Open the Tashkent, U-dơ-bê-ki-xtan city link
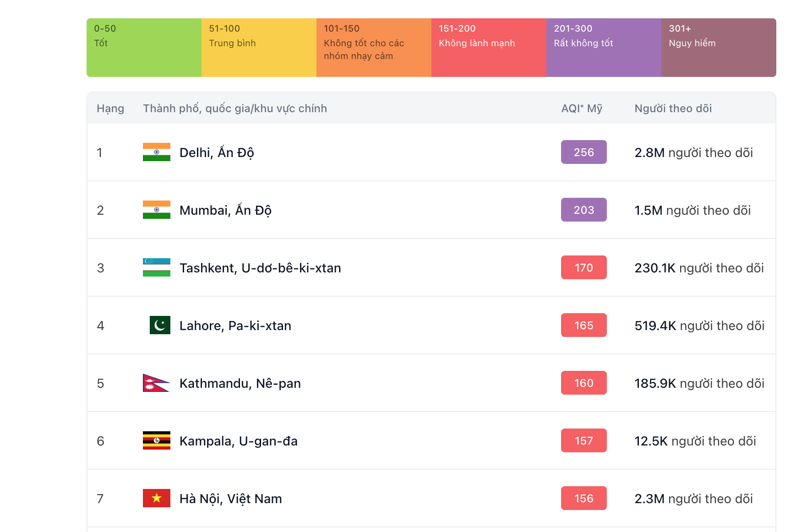 click(260, 268)
